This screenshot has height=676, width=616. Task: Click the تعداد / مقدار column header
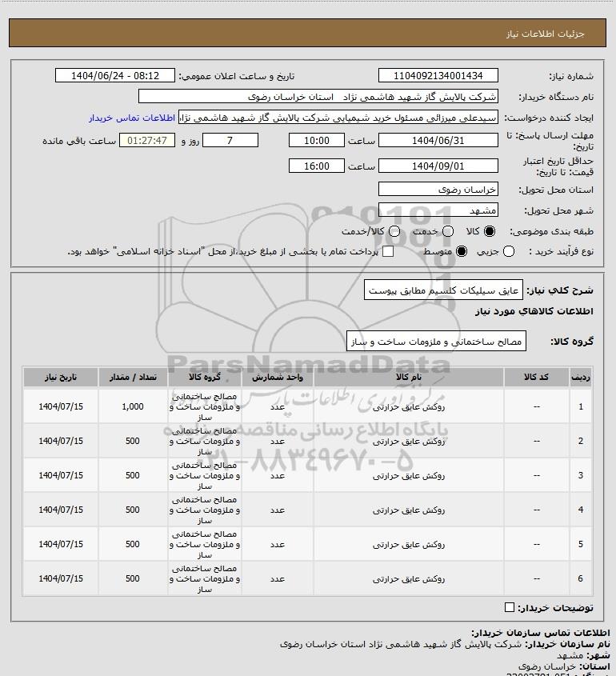pos(133,378)
